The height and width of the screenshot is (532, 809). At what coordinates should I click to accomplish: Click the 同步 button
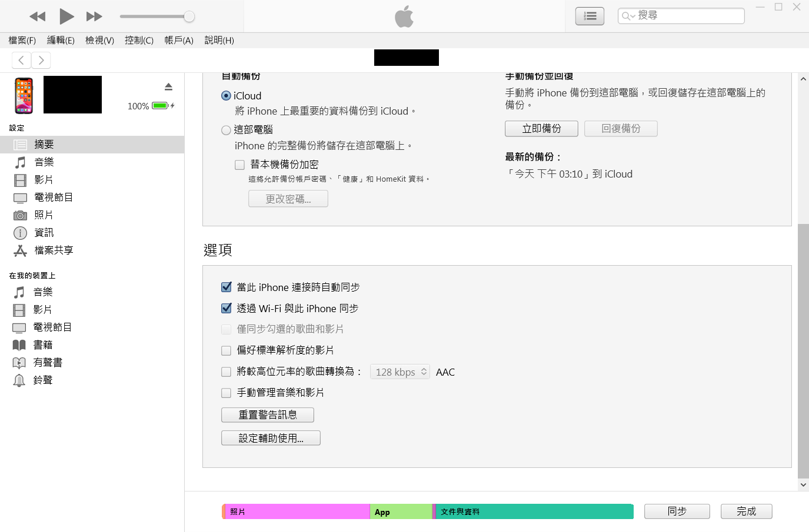(x=677, y=511)
